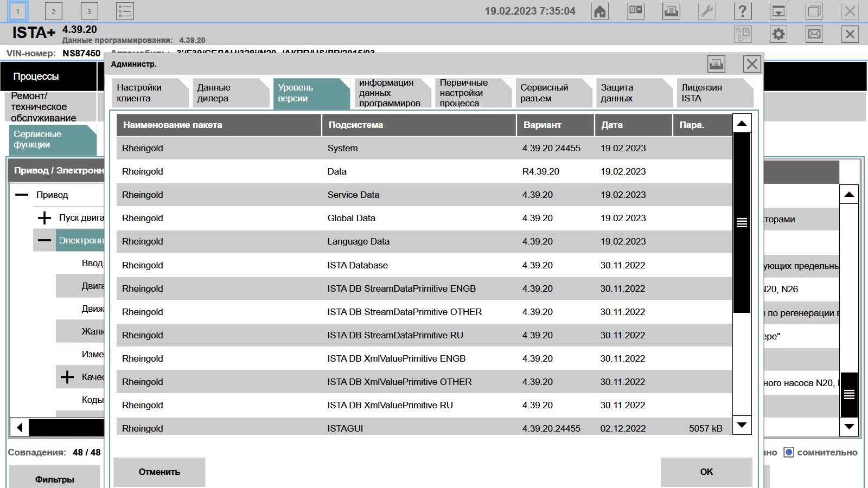Switch to Сервисный разъем tab

(554, 93)
